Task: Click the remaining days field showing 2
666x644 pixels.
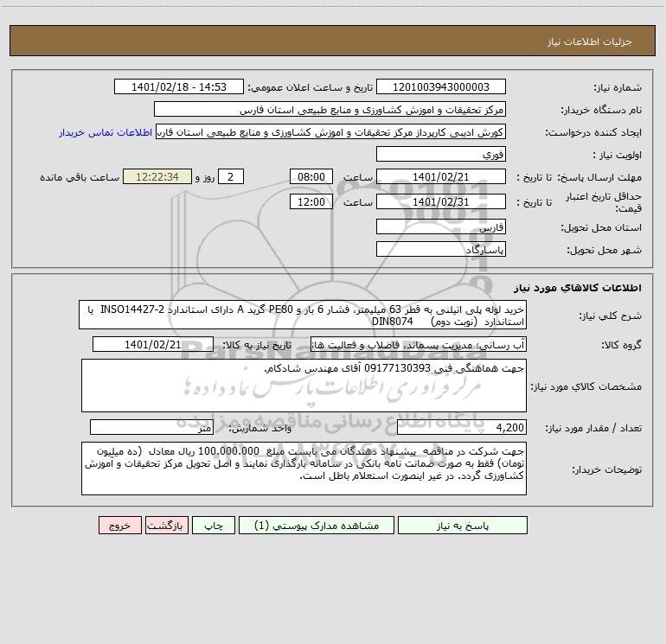Action: click(x=231, y=176)
